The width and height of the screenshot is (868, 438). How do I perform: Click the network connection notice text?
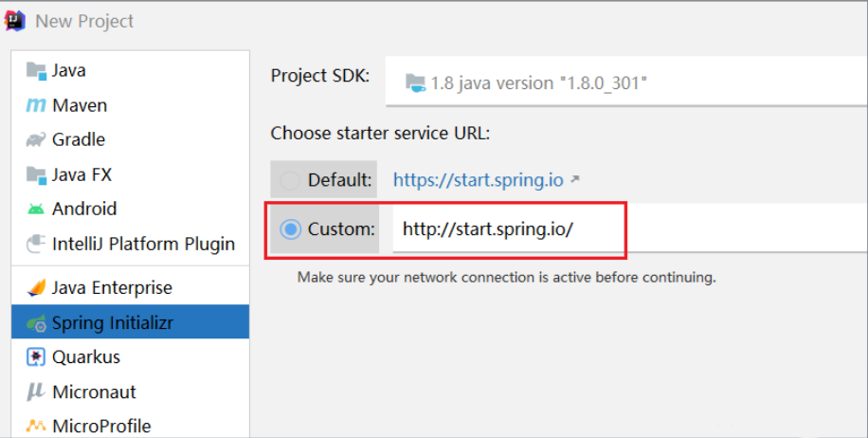pyautogui.click(x=507, y=277)
